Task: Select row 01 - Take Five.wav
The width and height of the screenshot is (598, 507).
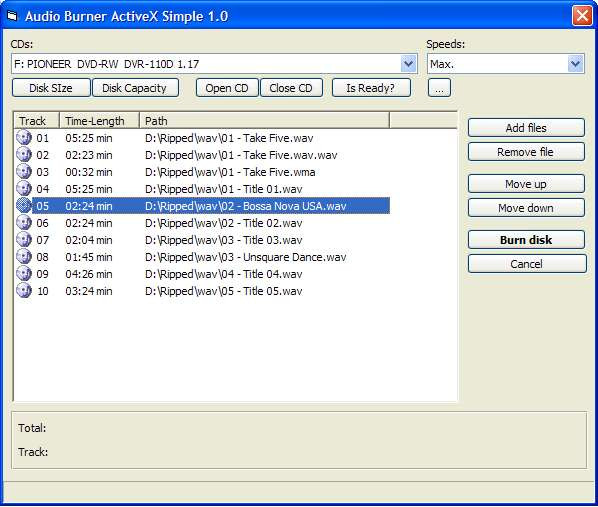Action: (x=202, y=138)
